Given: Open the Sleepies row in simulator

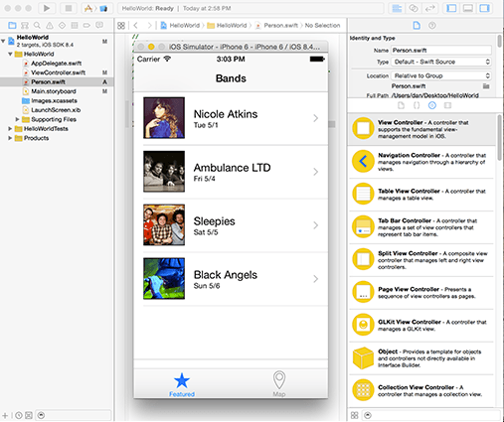Looking at the screenshot, I should pyautogui.click(x=231, y=225).
